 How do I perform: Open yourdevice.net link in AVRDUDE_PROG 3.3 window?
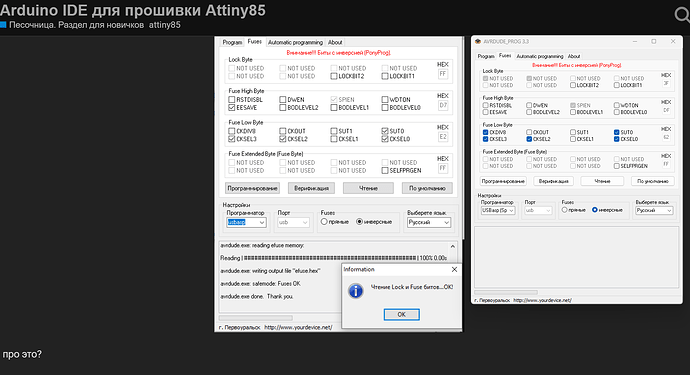coord(542,300)
